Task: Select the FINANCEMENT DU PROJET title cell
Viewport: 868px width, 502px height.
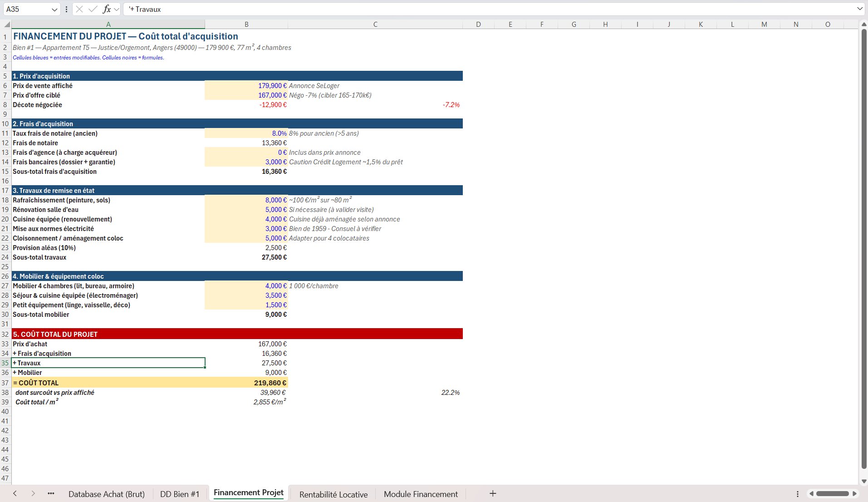Action: [x=108, y=36]
